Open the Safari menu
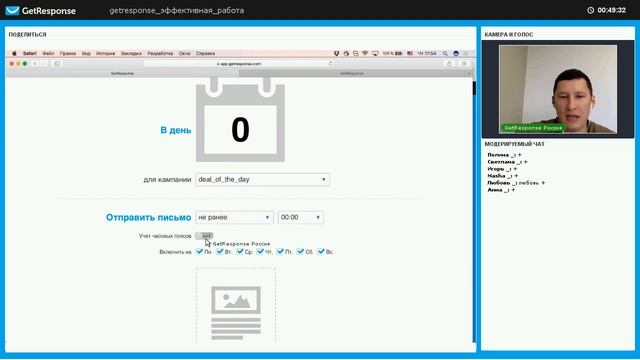Screen dimensions: 640x360 click(29, 53)
